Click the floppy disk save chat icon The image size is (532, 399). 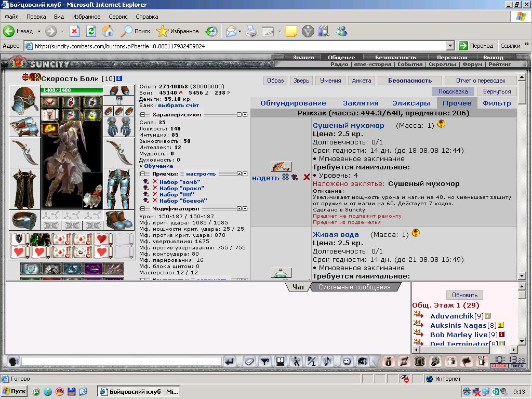(x=280, y=362)
